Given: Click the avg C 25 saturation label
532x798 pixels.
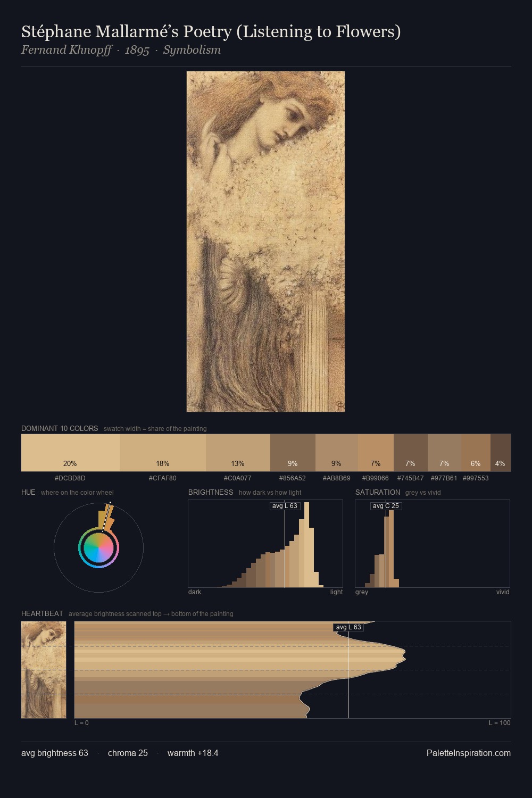Looking at the screenshot, I should [x=386, y=506].
